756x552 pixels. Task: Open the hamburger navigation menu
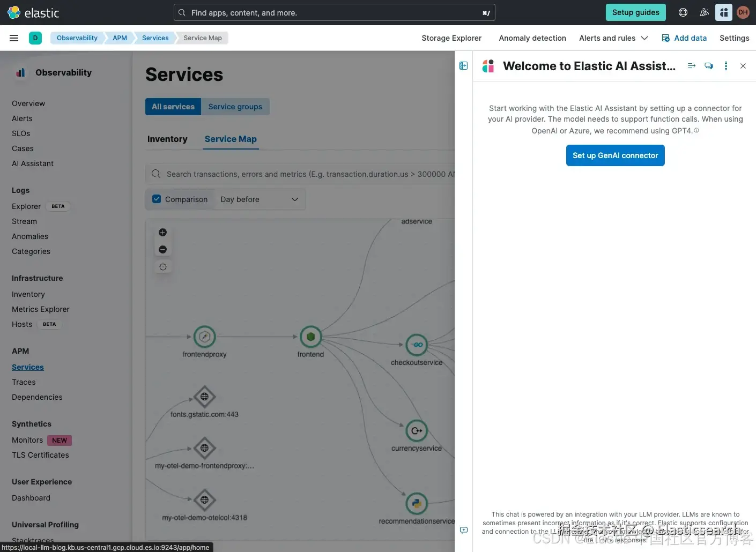[14, 38]
